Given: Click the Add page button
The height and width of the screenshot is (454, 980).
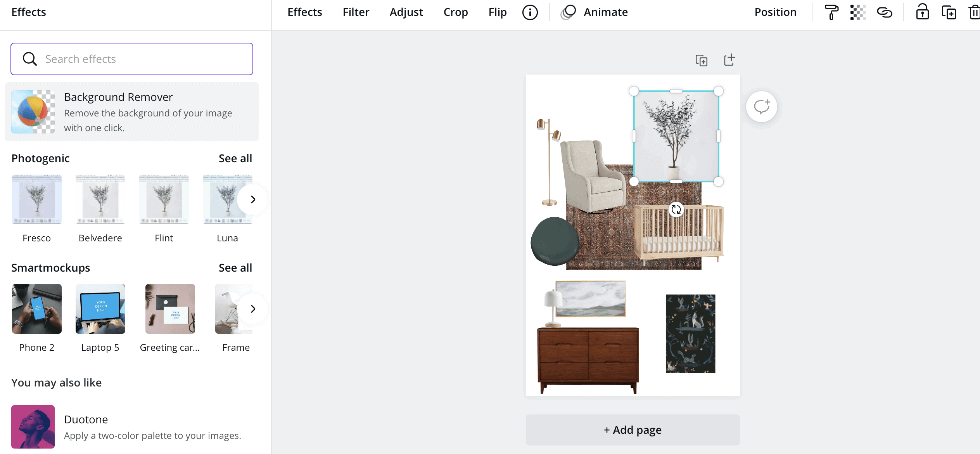Looking at the screenshot, I should [x=633, y=430].
